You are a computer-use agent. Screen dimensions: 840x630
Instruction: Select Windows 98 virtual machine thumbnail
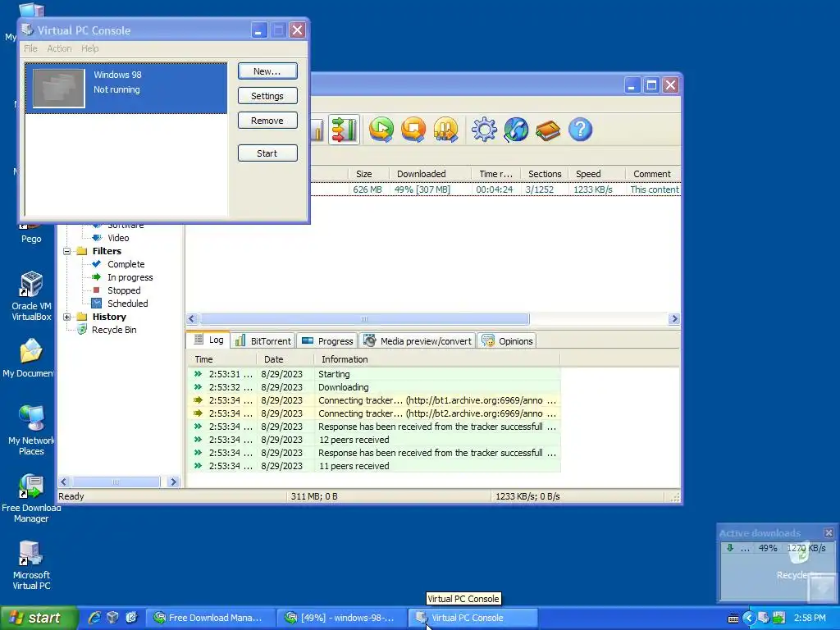click(x=59, y=89)
